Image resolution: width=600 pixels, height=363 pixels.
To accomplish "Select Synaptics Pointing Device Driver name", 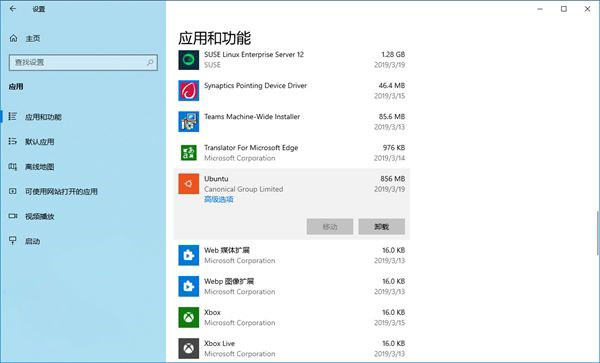I will click(255, 86).
